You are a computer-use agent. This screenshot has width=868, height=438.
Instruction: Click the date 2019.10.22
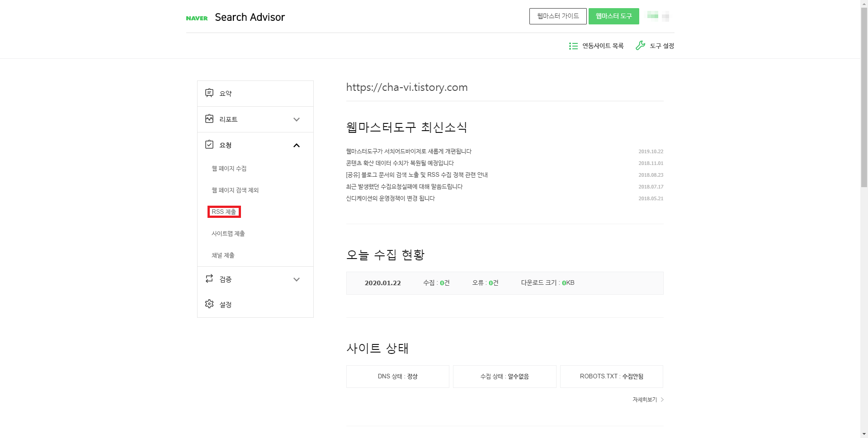click(651, 151)
